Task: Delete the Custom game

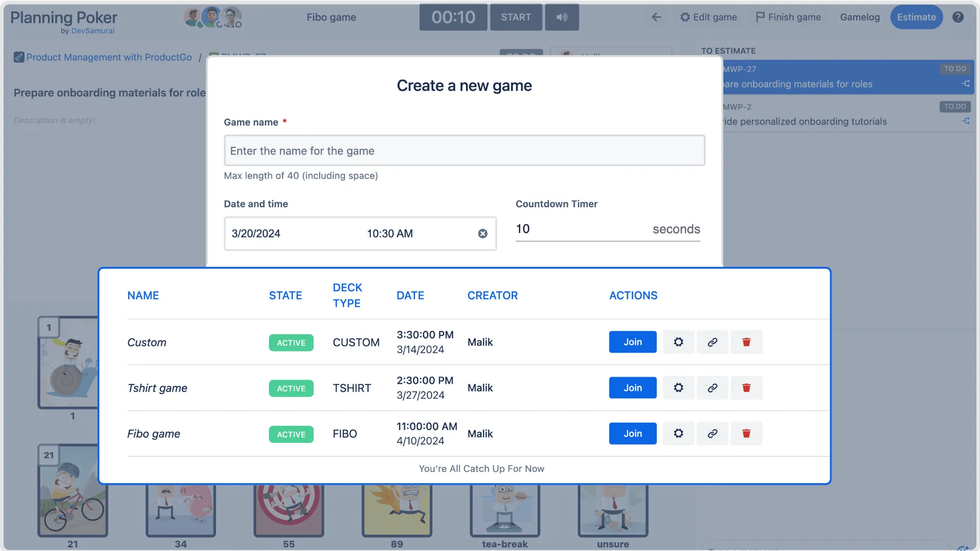Action: click(747, 342)
